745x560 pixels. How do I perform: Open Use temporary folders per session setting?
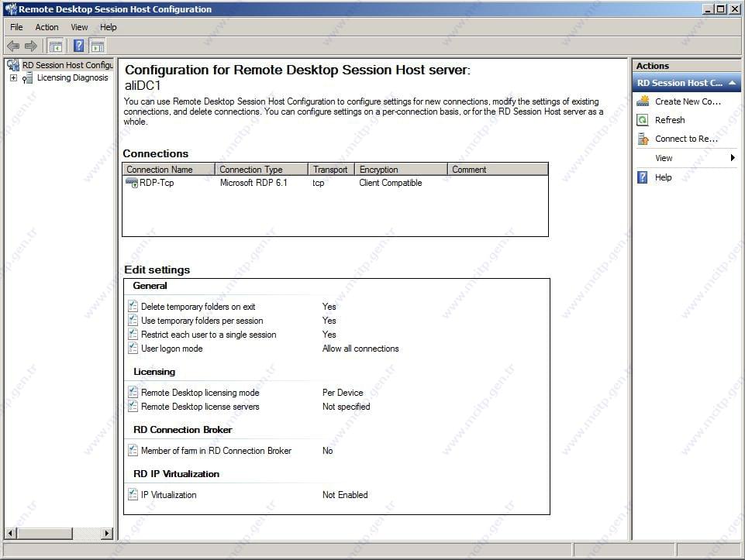pos(202,321)
